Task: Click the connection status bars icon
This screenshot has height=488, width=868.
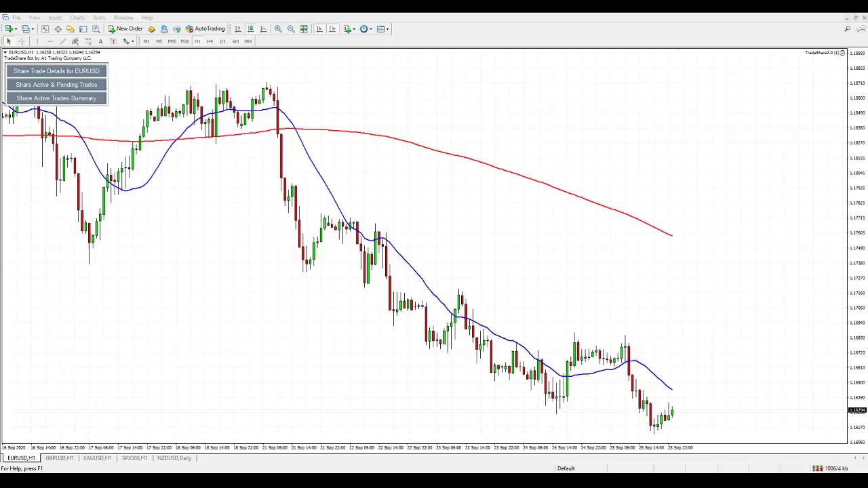Action: coord(818,468)
